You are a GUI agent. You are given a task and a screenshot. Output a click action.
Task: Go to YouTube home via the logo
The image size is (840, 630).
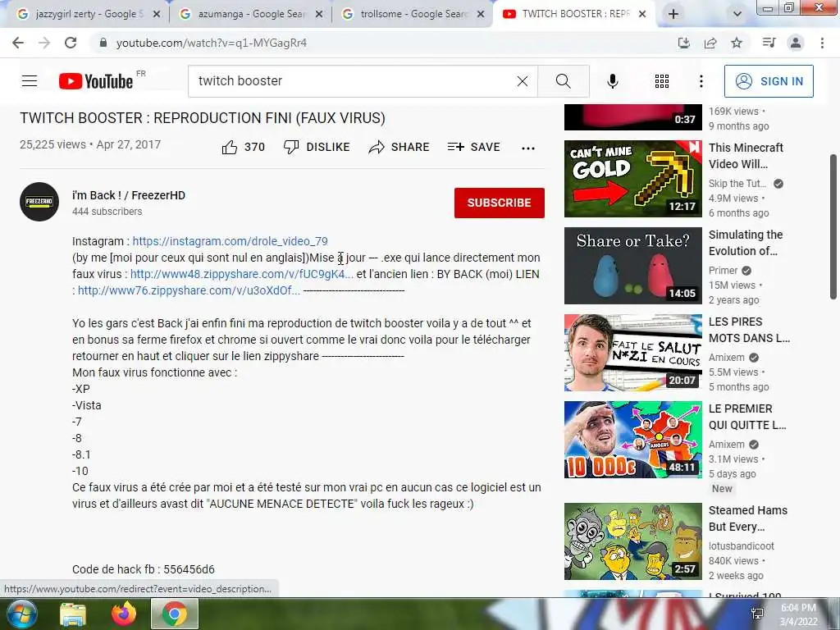pos(96,81)
